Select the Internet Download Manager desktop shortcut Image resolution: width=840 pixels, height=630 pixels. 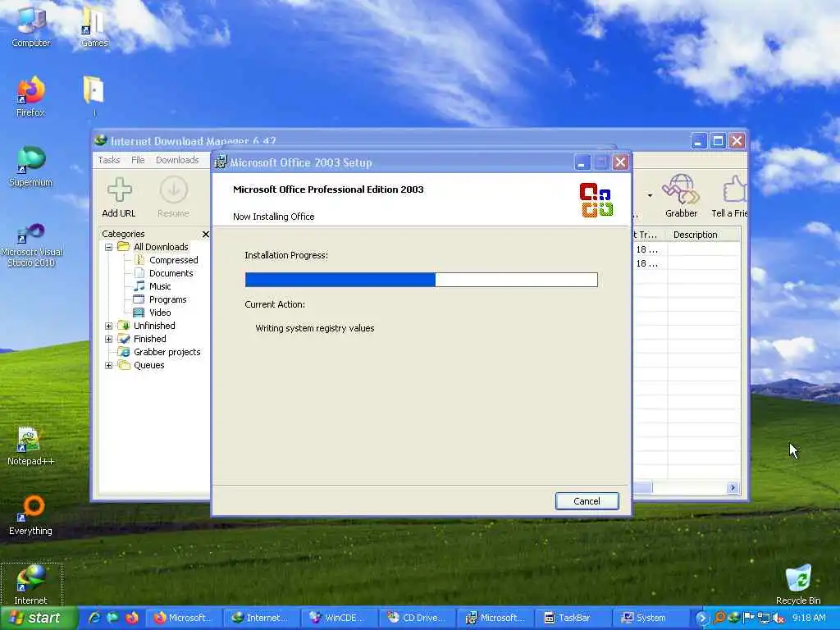pyautogui.click(x=30, y=584)
